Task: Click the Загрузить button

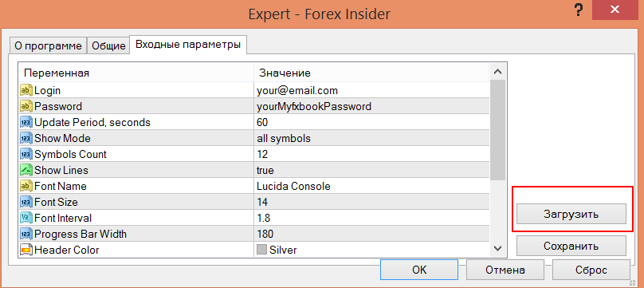Action: click(571, 215)
